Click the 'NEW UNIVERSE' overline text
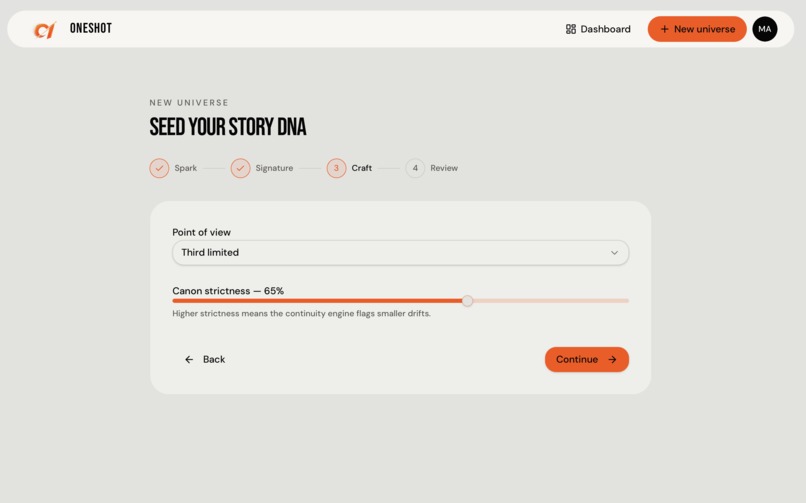 (189, 103)
